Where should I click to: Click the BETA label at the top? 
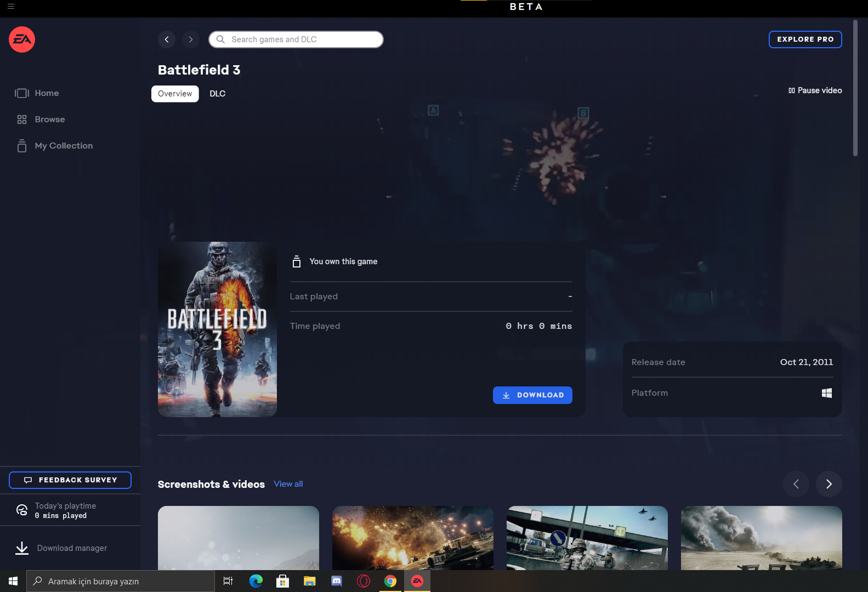tap(526, 7)
